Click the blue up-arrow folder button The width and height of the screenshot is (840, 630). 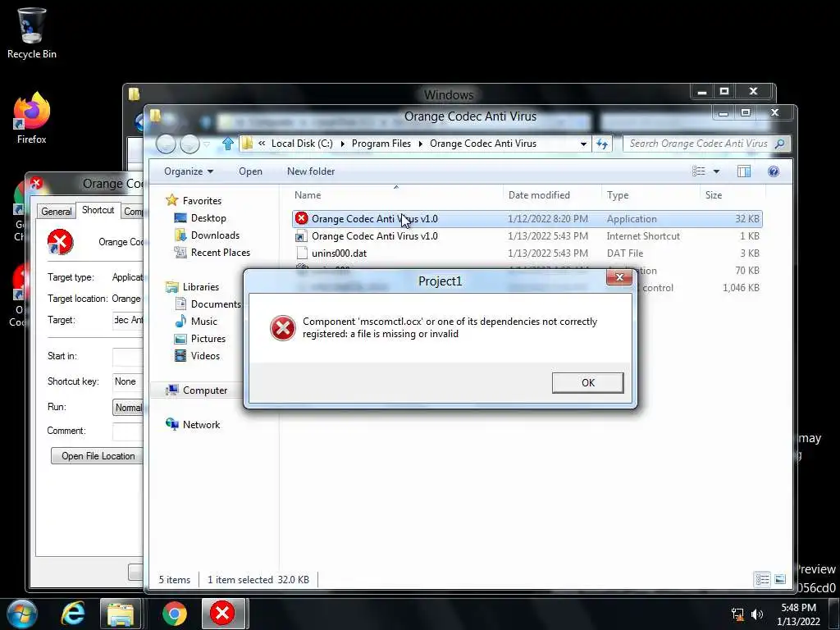coord(228,144)
